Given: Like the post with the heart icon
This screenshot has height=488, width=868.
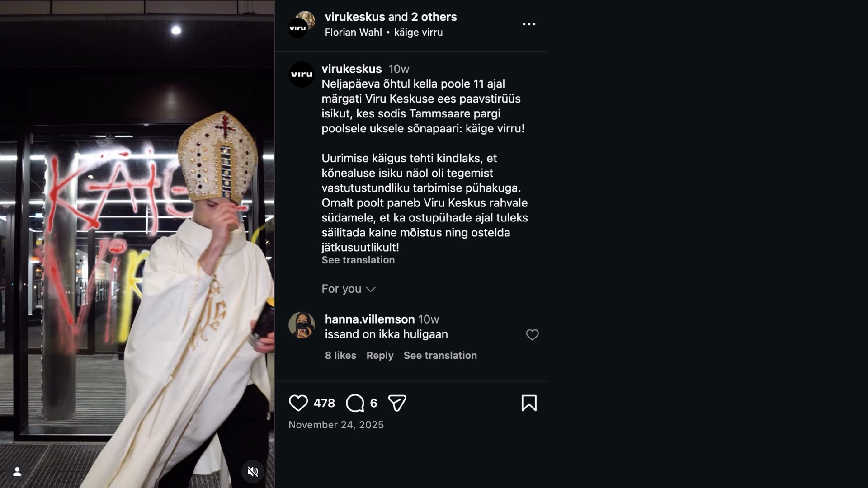Looking at the screenshot, I should (x=298, y=403).
